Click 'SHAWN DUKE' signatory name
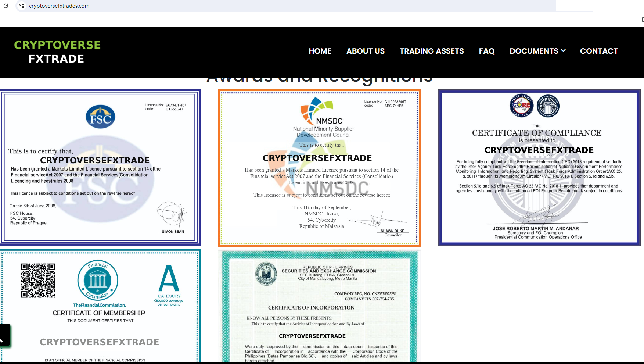The height and width of the screenshot is (364, 644). (392, 231)
